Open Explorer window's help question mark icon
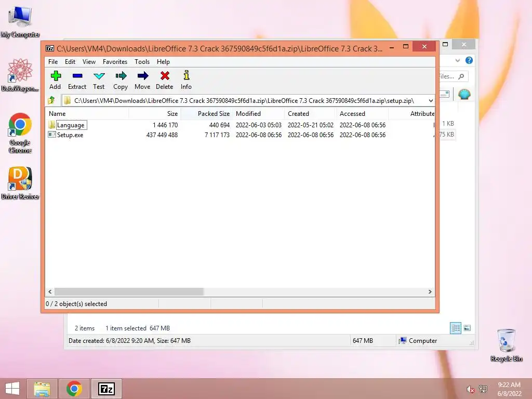Viewport: 532px width, 399px height. click(469, 60)
